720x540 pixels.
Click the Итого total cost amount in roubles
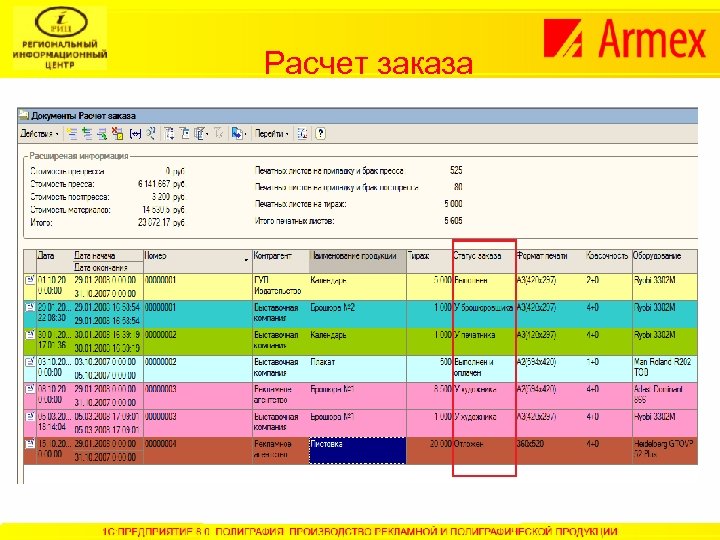pyautogui.click(x=161, y=222)
